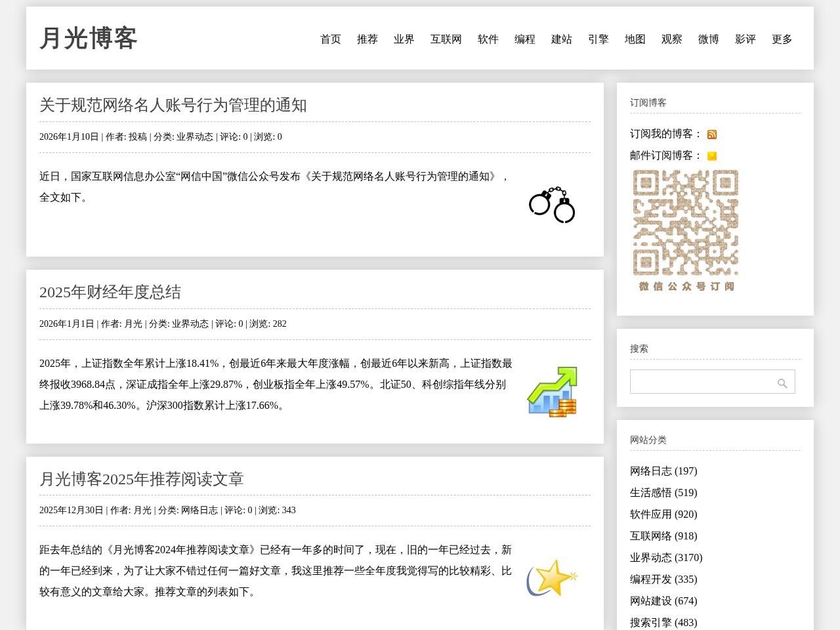Click the green arrow finance chart icon
The height and width of the screenshot is (630, 840).
(552, 392)
